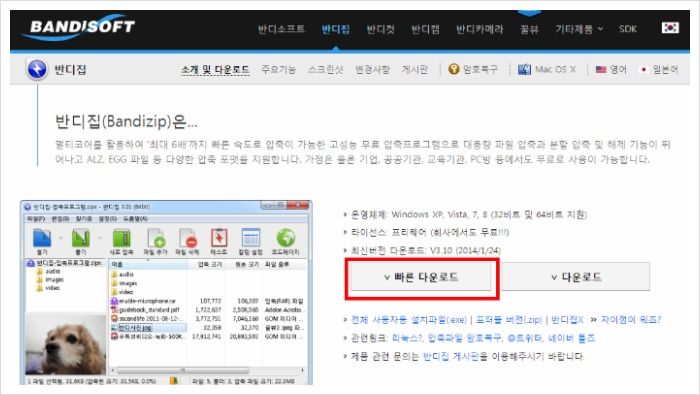Viewport: 700px width, 395px height.
Task: Open the 반디소프트 top navigation item
Action: point(281,29)
